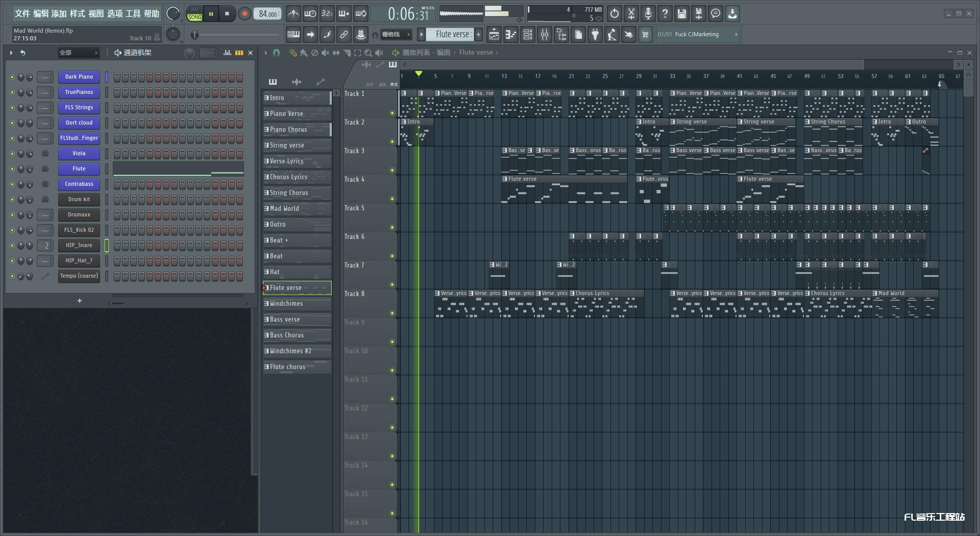Image resolution: width=980 pixels, height=536 pixels.
Task: Open the content library shopping cart
Action: (x=645, y=34)
